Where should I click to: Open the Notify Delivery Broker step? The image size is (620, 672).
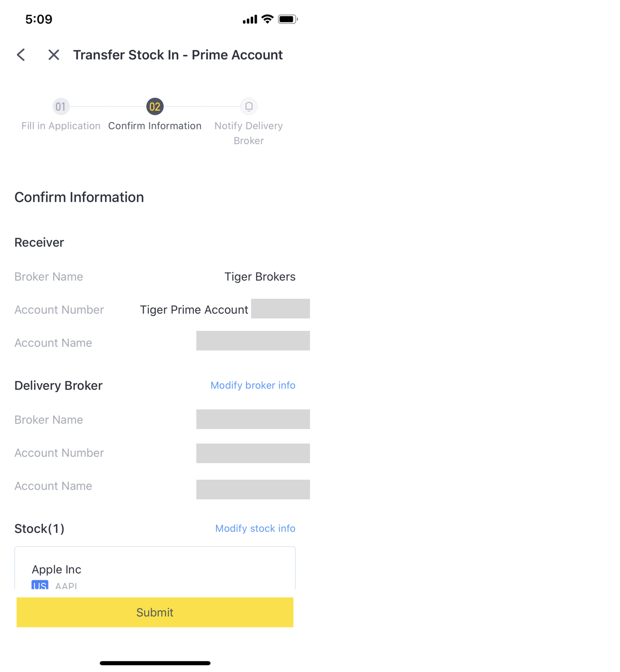tap(249, 133)
